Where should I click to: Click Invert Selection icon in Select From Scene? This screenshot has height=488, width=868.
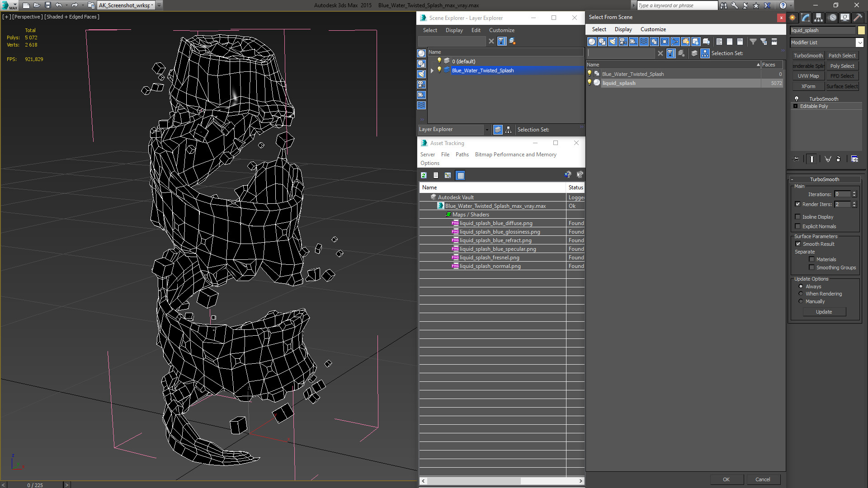(x=740, y=42)
